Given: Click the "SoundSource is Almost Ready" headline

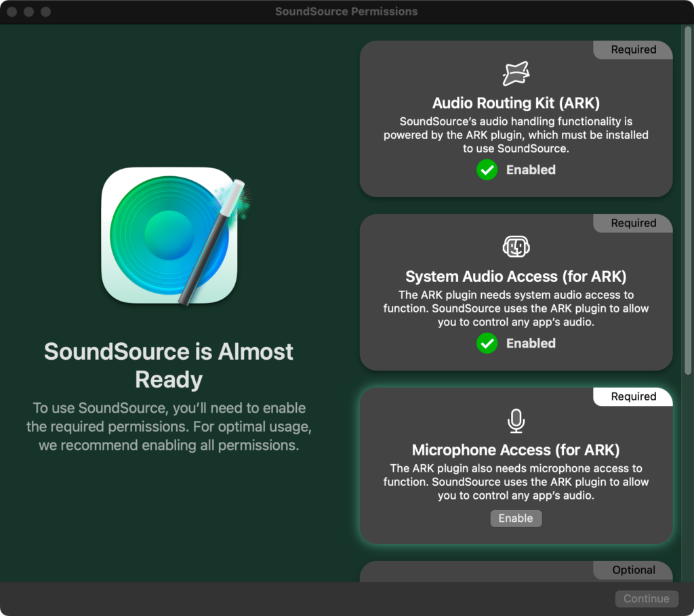Looking at the screenshot, I should click(x=169, y=365).
